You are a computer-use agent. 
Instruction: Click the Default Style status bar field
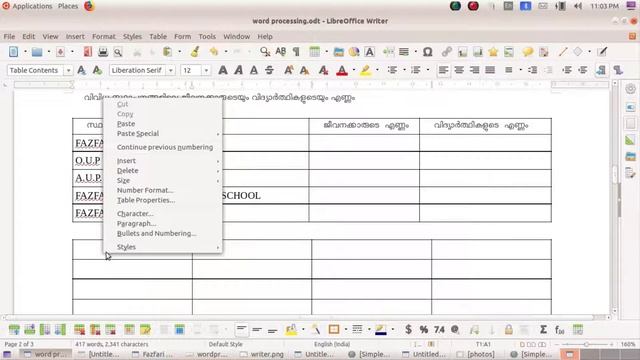point(225,344)
